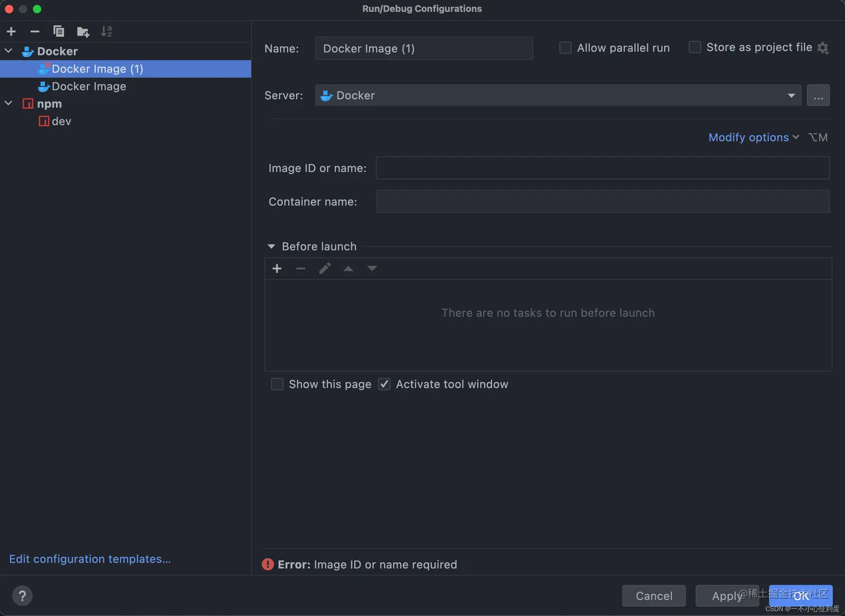
Task: Click the dev npm script icon
Action: coord(44,121)
